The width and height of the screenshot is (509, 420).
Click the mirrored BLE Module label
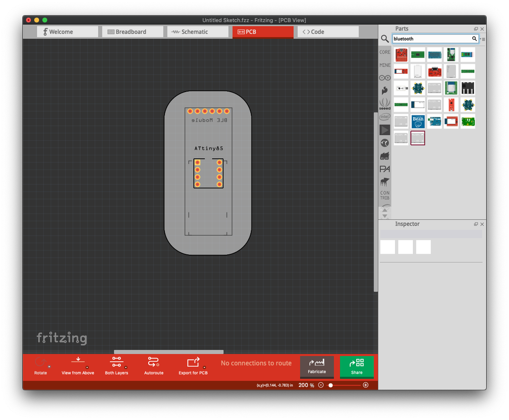(209, 121)
